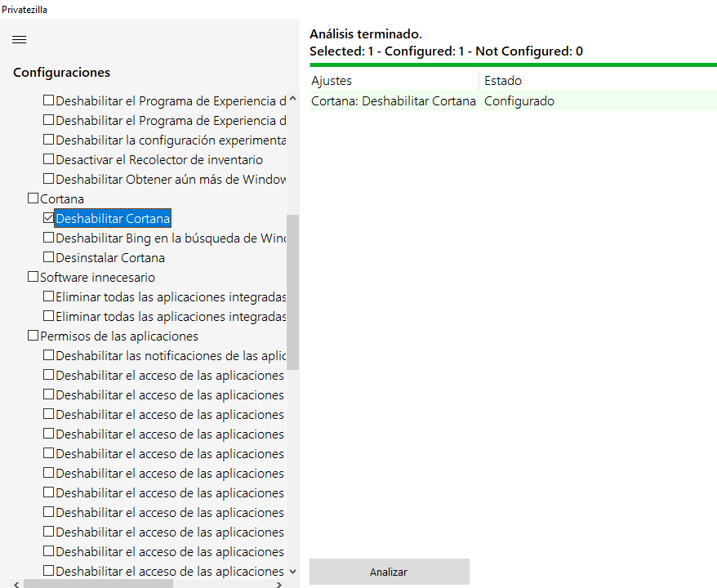Viewport: 717px width, 588px height.
Task: Tick Desactivar el Recolector de inventario
Action: [48, 159]
